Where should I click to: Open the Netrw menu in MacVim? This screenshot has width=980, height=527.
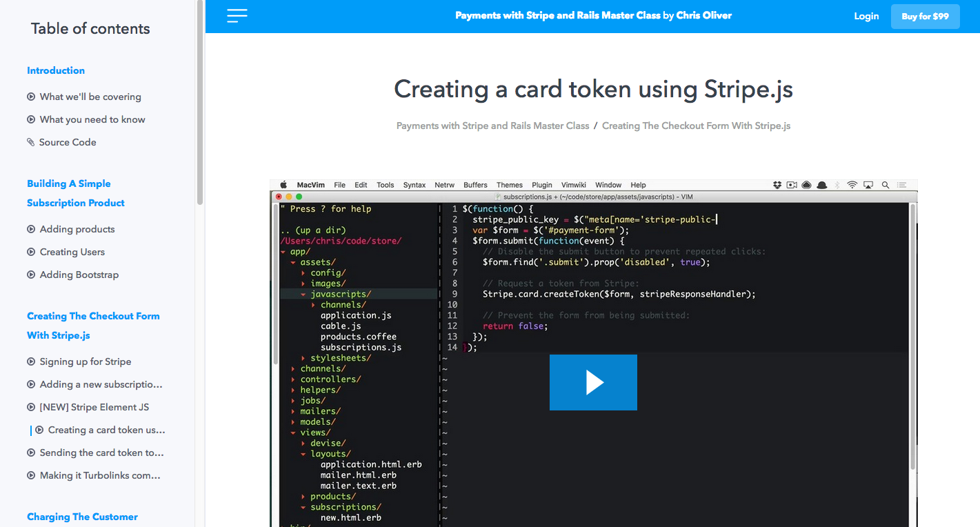[445, 185]
